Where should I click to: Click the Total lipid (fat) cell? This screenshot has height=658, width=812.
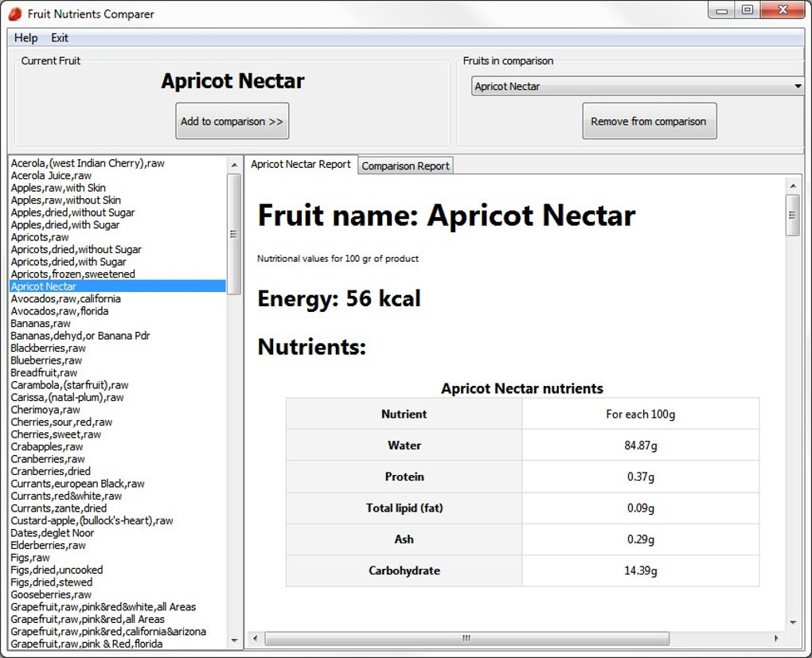point(404,508)
